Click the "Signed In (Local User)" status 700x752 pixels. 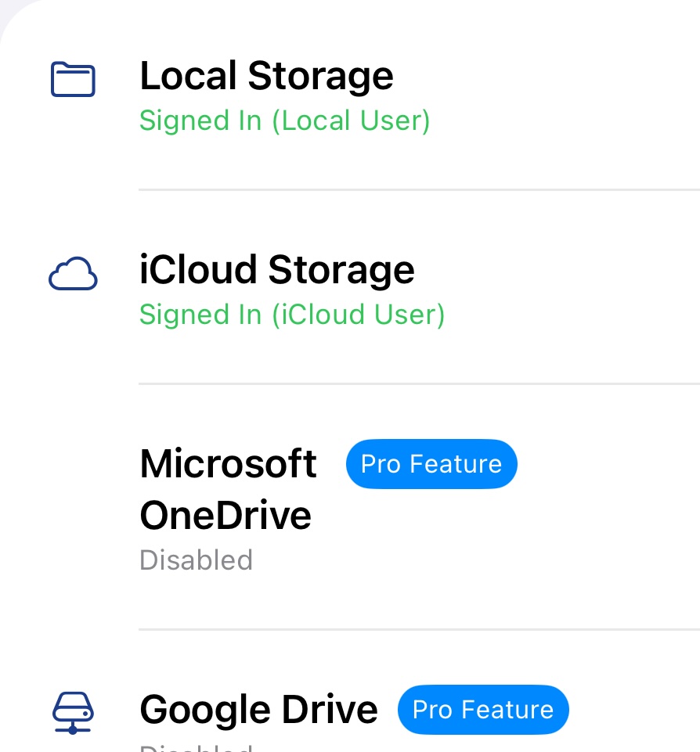coord(284,121)
